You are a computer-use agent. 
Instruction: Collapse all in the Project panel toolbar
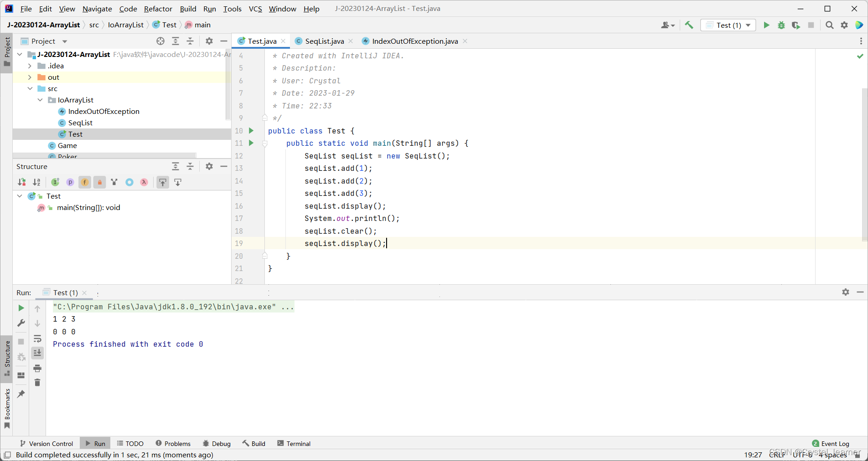coord(190,41)
